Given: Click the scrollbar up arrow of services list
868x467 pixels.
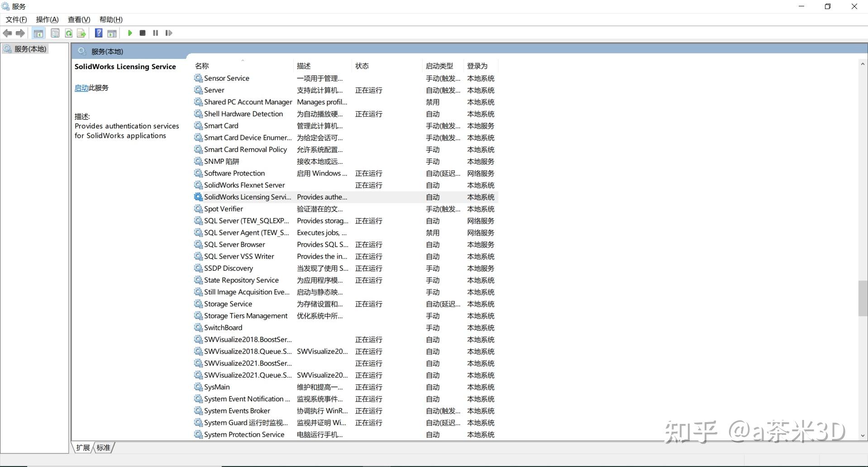Looking at the screenshot, I should [x=863, y=65].
